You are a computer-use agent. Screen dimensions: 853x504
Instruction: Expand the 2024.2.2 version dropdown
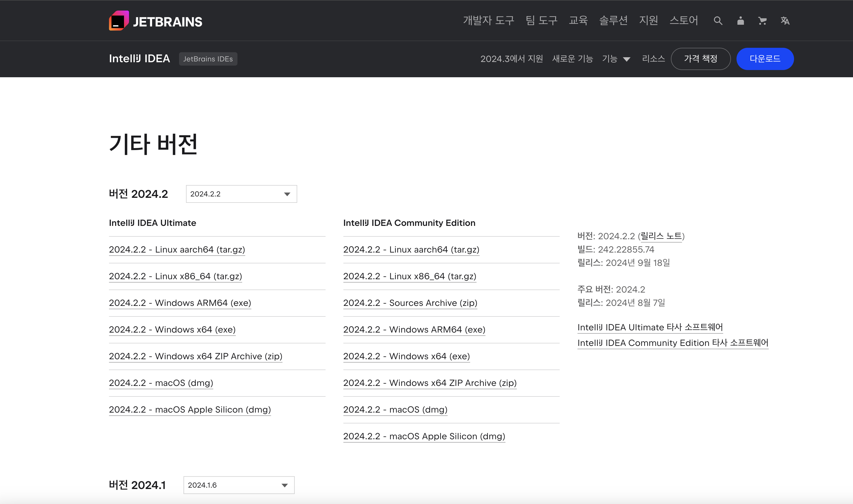[x=241, y=194]
